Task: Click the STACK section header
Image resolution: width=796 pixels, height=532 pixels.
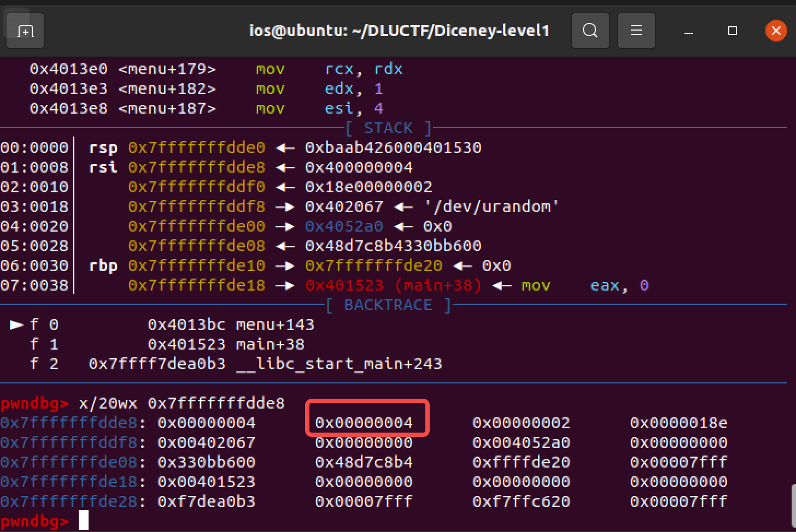Action: coord(388,128)
